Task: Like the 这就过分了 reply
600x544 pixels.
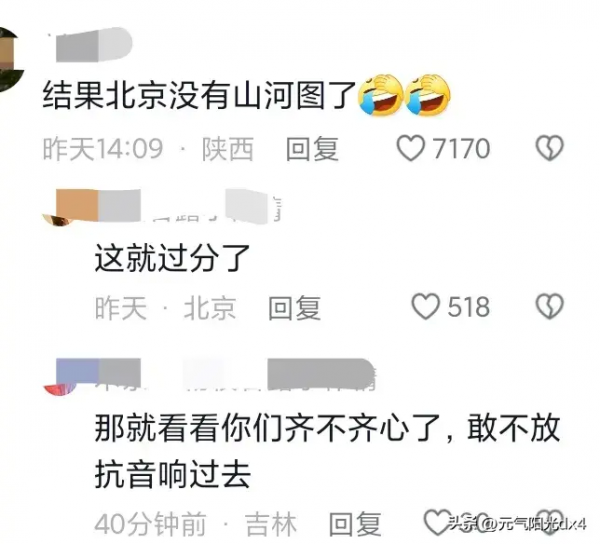Action: [426, 307]
